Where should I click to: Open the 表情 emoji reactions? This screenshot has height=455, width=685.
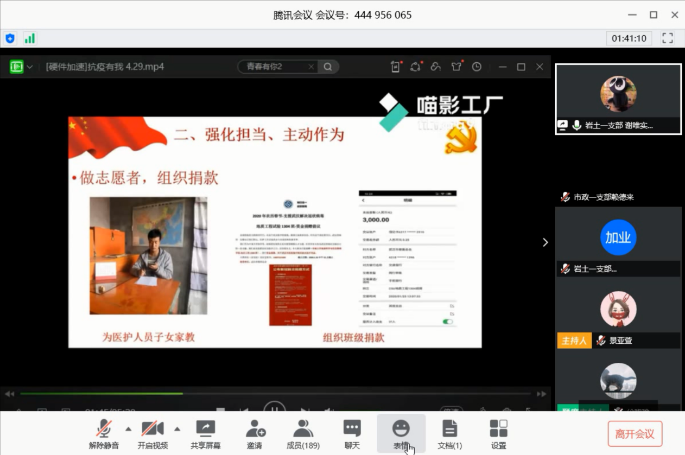pyautogui.click(x=401, y=433)
